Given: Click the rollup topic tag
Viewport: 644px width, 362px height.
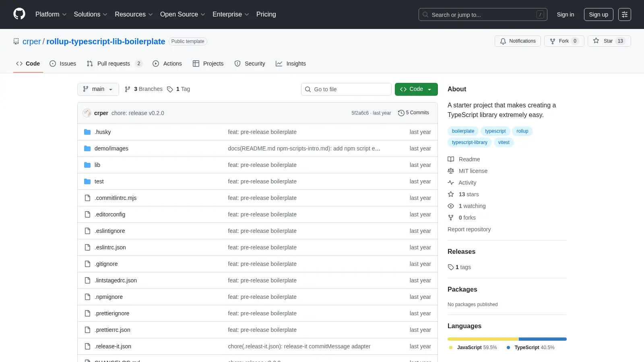Looking at the screenshot, I should click(x=522, y=131).
